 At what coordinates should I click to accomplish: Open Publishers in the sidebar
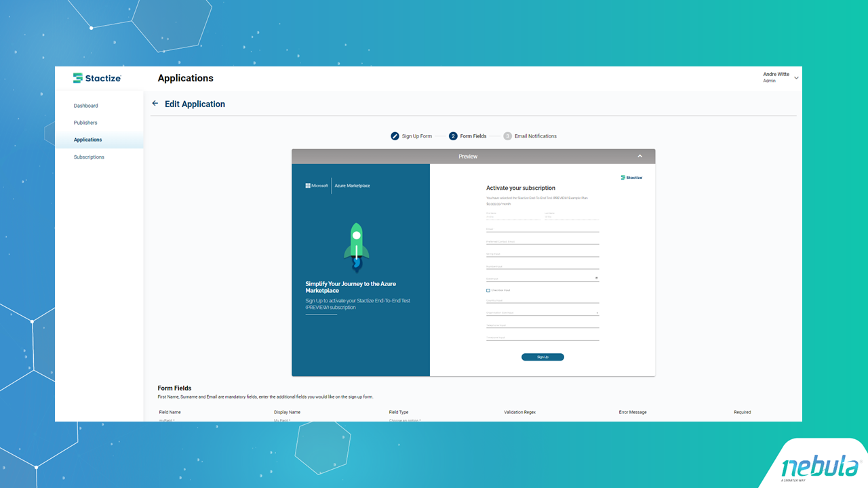(85, 123)
